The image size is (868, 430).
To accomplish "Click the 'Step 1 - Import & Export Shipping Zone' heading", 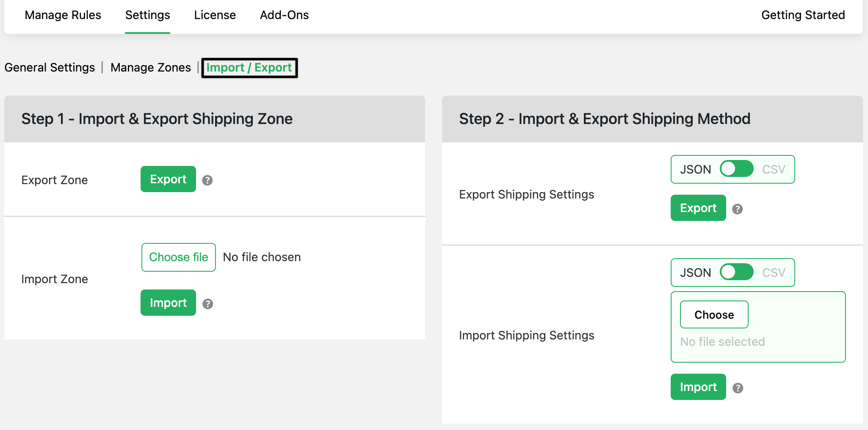I will (157, 119).
